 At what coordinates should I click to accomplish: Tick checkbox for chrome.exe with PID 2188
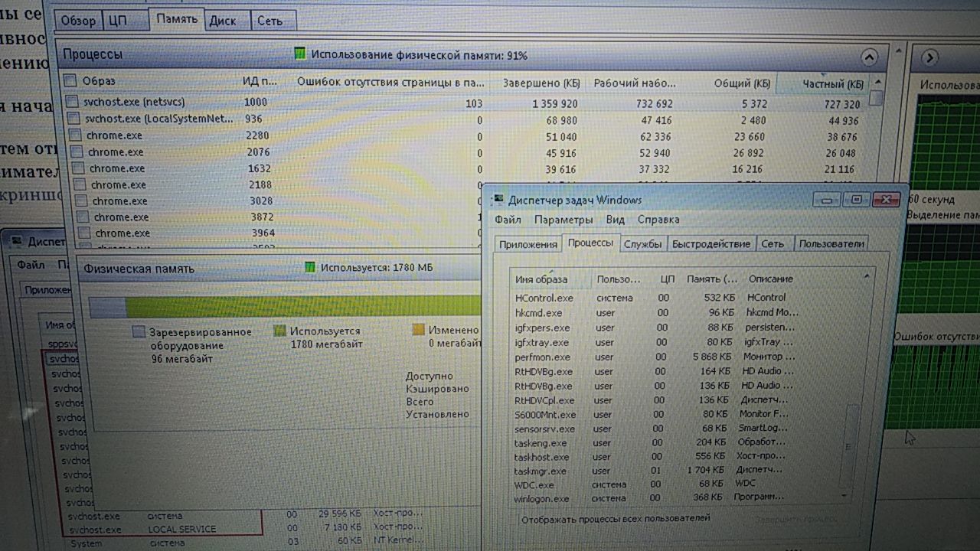coord(80,184)
